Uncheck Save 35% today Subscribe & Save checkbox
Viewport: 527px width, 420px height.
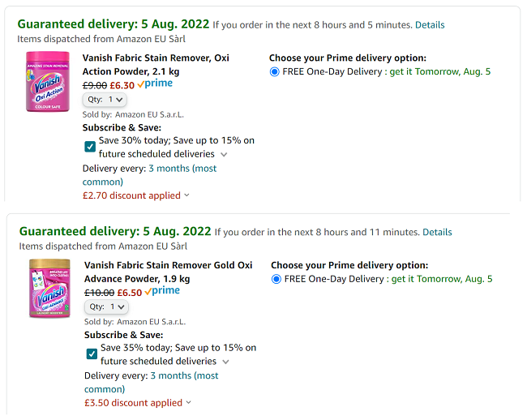pyautogui.click(x=91, y=354)
